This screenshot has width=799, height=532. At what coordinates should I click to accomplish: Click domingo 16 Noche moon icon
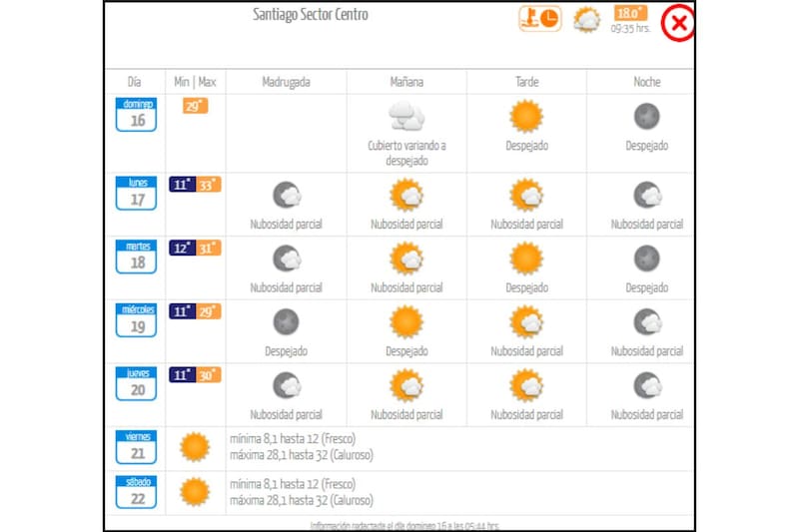pos(646,117)
